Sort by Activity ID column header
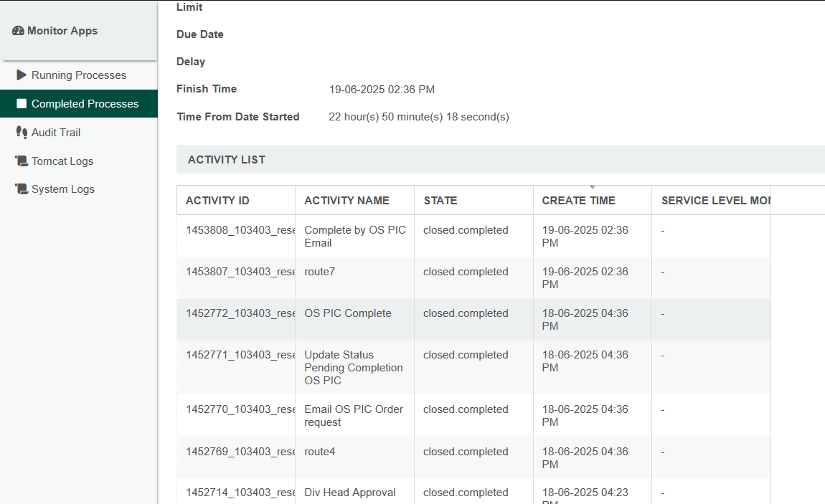The height and width of the screenshot is (504, 825). (x=217, y=201)
